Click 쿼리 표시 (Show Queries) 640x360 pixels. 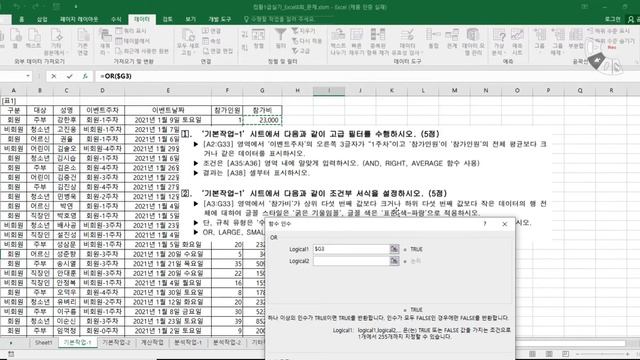(x=131, y=31)
